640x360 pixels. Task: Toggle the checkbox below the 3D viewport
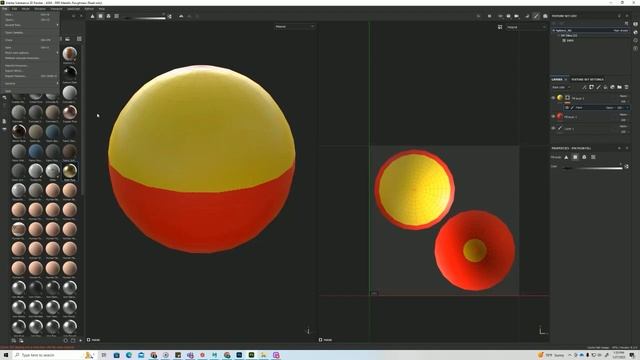click(89, 340)
